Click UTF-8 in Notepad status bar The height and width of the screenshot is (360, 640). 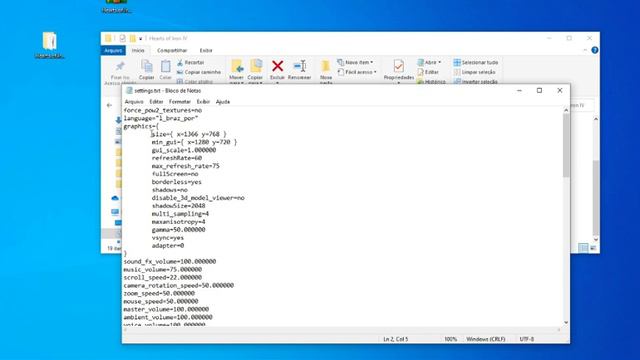(x=527, y=339)
